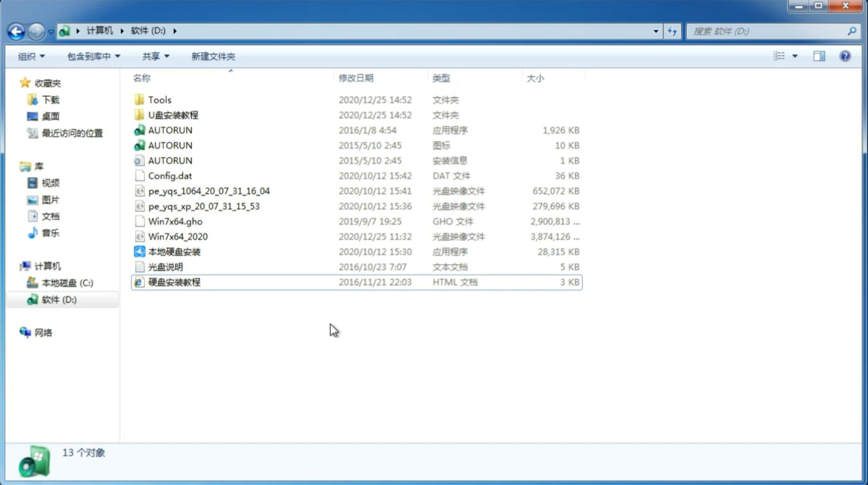The image size is (868, 485).
Task: Open the Tools folder
Action: [159, 99]
